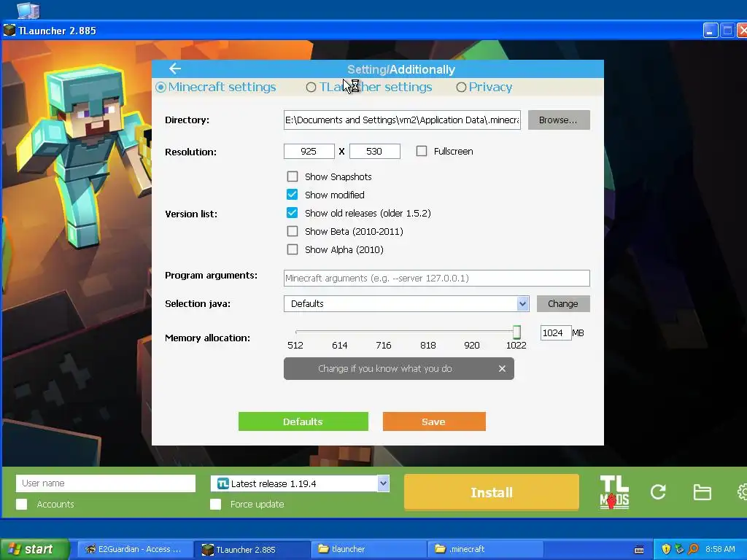Tick the Force update checkbox

[215, 505]
